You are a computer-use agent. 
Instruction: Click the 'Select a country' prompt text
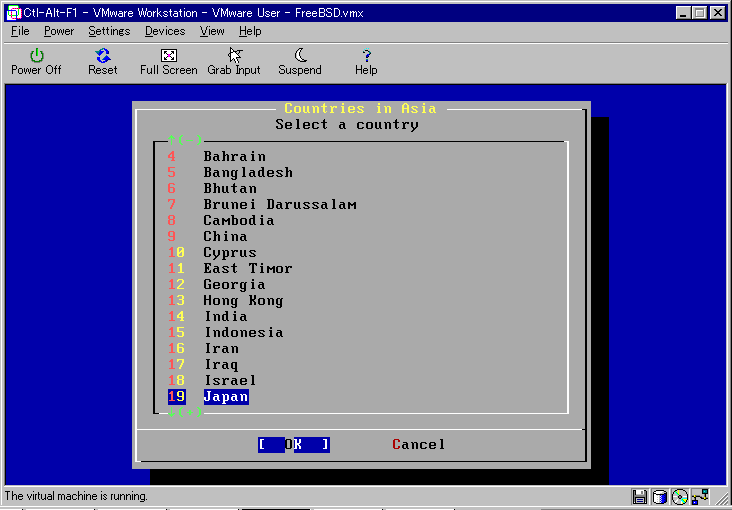347,125
